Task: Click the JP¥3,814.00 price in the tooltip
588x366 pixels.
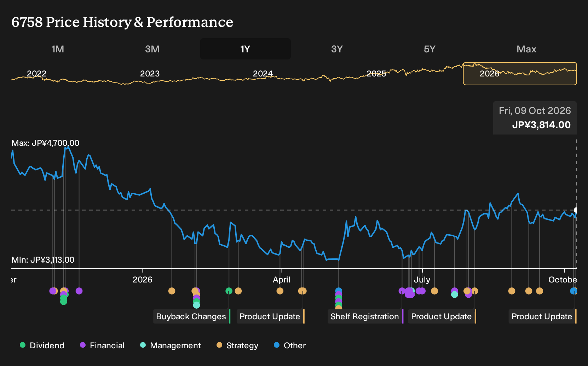Action: (x=541, y=125)
